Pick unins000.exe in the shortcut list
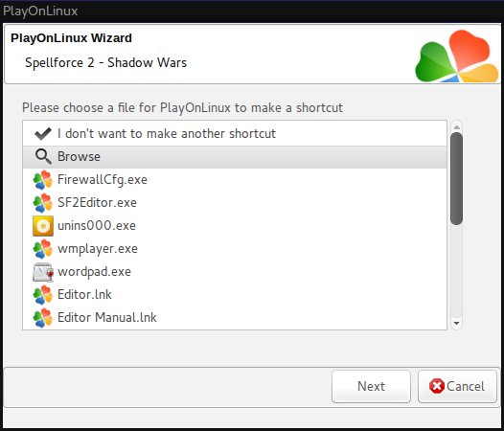The width and height of the screenshot is (504, 431). 235,226
